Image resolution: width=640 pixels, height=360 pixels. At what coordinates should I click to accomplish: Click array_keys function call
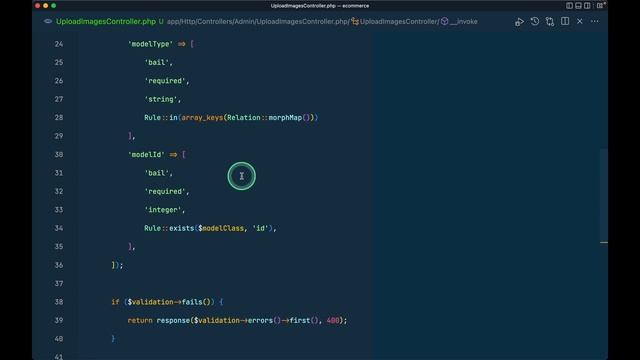pos(202,118)
